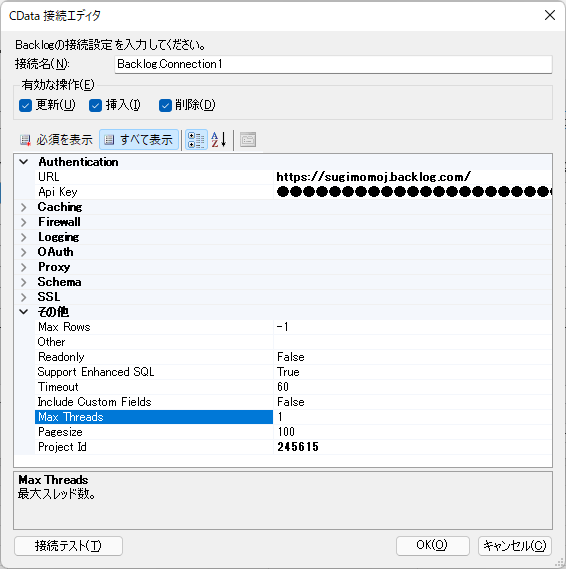
Task: Select the Timeout property
Action: [x=154, y=387]
